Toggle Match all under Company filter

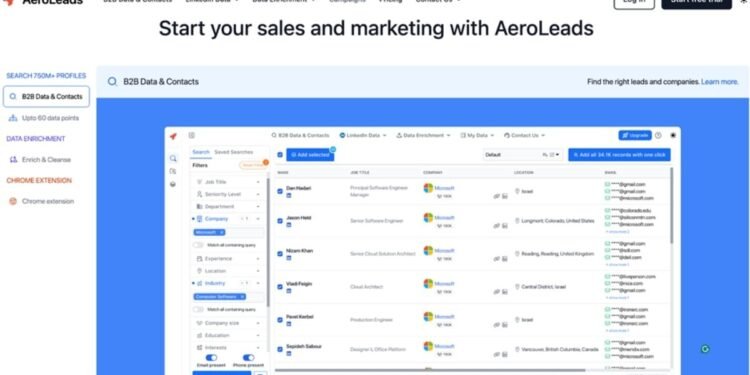[198, 245]
